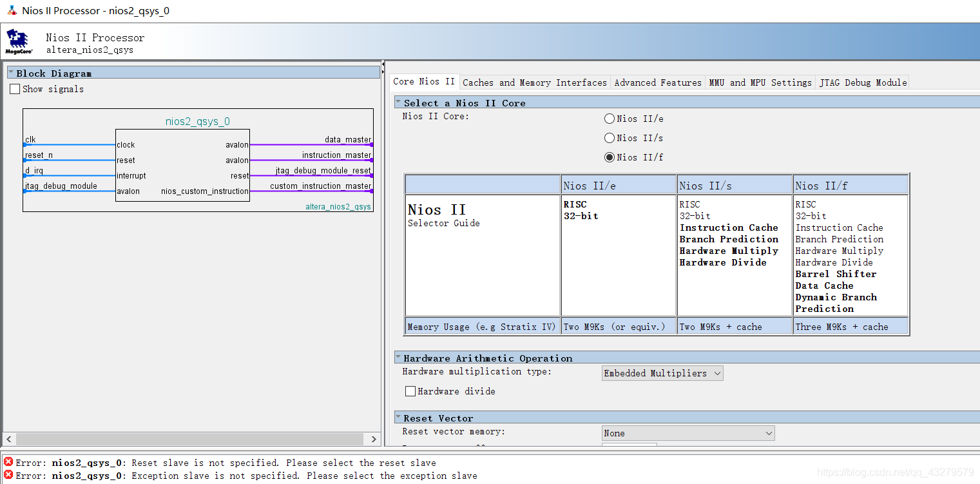
Task: Click the block diagram left scroll arrow
Action: pos(8,439)
